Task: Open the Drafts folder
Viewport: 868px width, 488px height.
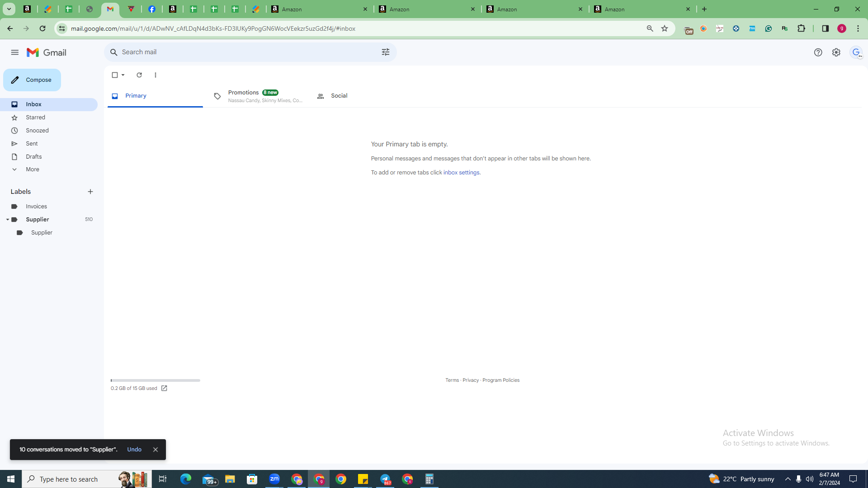Action: pos(49,157)
